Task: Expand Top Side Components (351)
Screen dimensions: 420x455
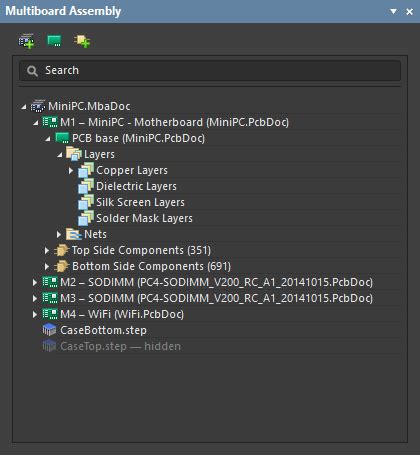Action: (47, 250)
